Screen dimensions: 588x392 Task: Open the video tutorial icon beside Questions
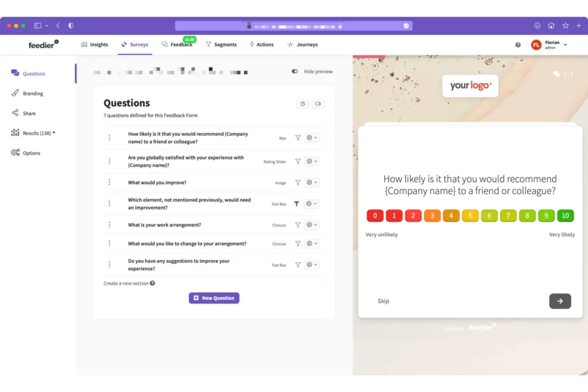pyautogui.click(x=318, y=104)
